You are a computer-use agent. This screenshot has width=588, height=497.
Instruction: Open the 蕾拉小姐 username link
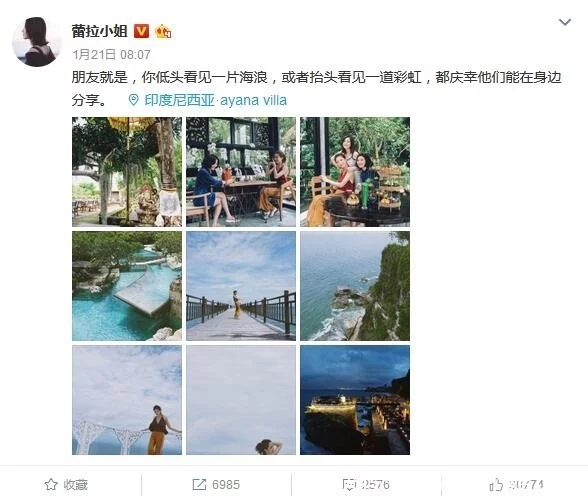coord(100,31)
